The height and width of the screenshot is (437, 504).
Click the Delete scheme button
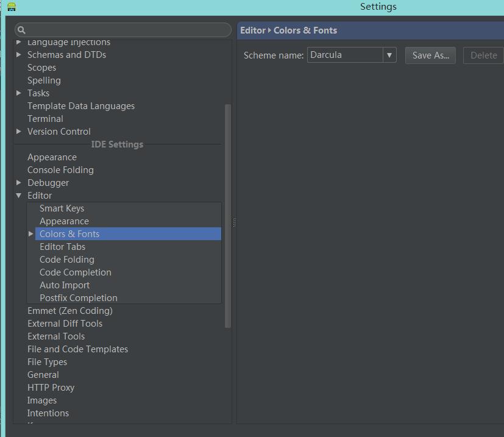483,55
